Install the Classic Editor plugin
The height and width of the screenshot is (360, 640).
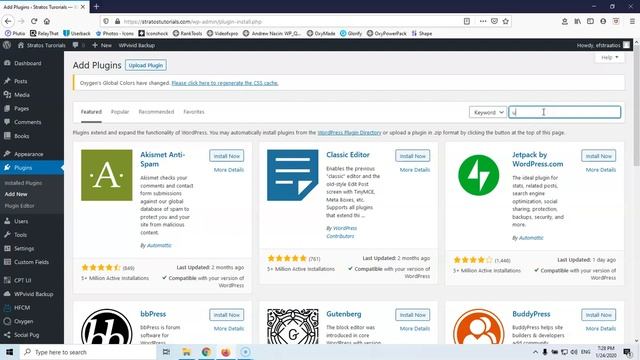click(412, 156)
